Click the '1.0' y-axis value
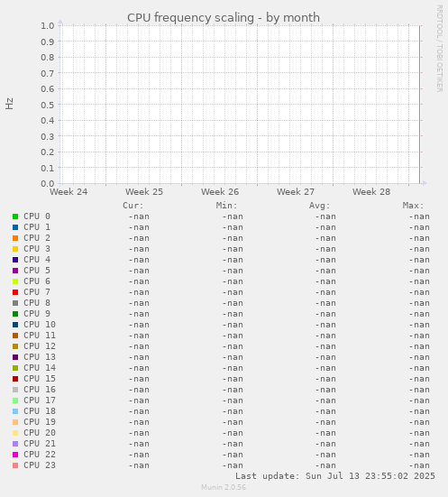The height and width of the screenshot is (497, 448). (48, 25)
